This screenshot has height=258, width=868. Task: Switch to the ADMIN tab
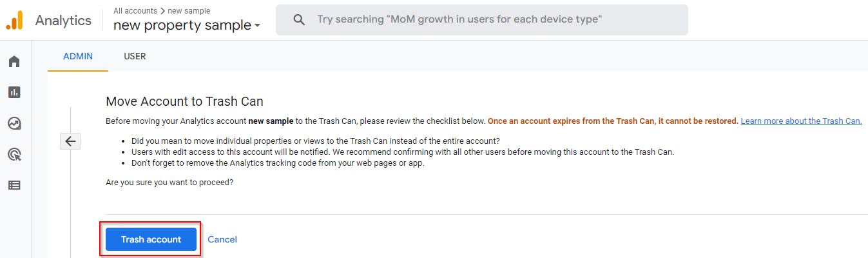click(78, 56)
